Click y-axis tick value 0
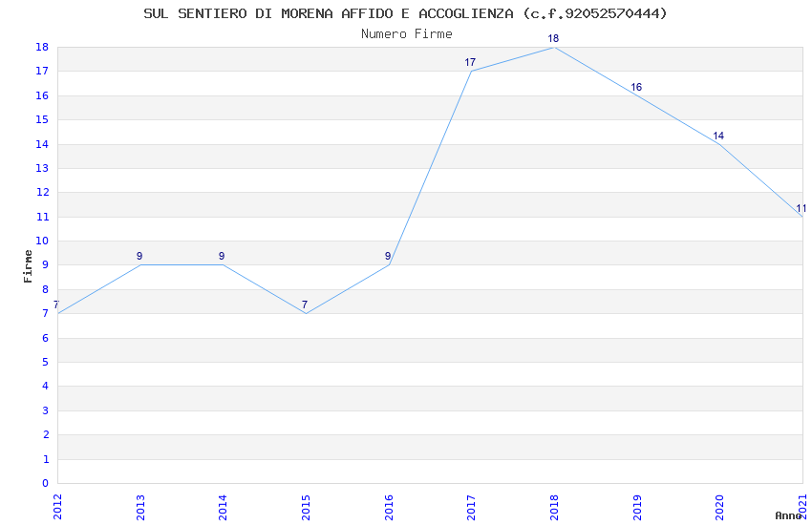 coord(46,483)
